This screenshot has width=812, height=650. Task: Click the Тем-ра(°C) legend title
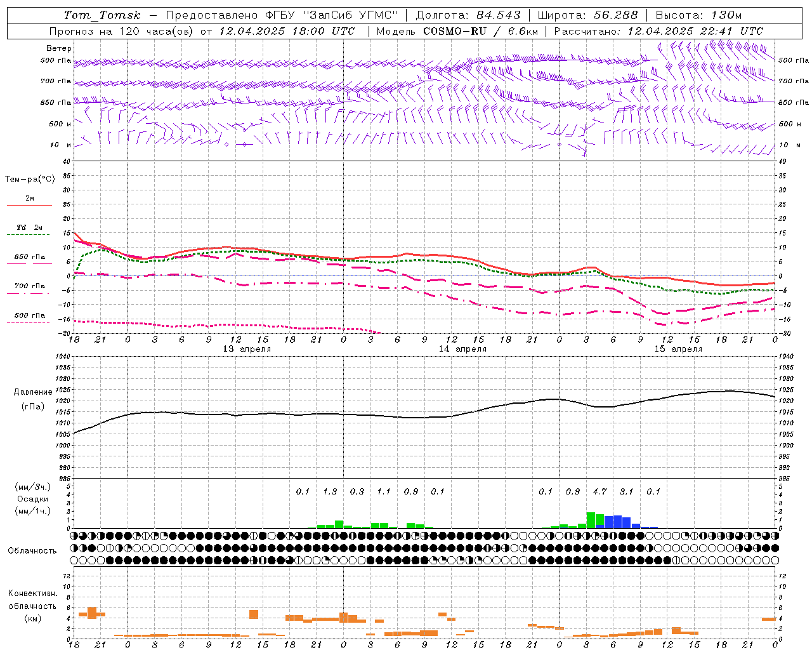coord(30,180)
